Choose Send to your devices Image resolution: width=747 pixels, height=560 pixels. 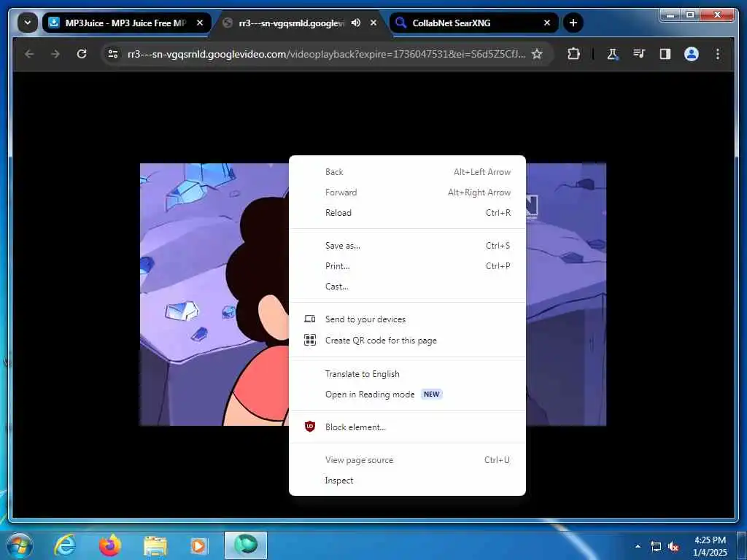[407, 319]
